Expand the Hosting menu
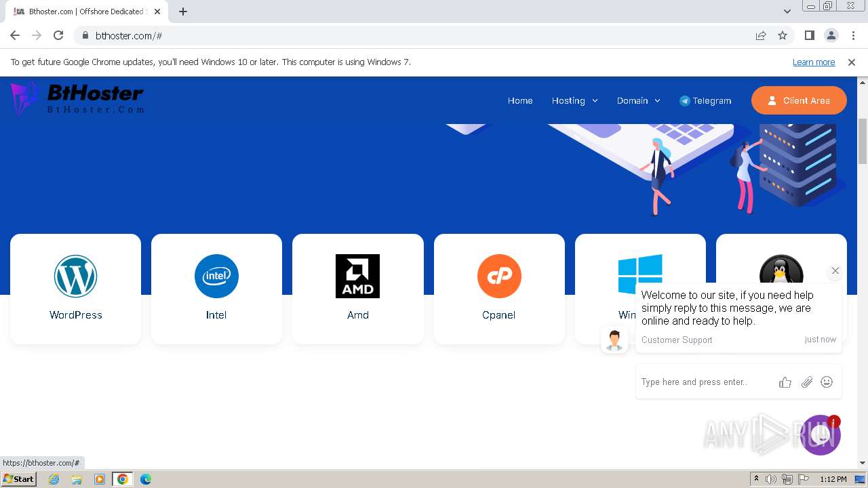Image resolution: width=868 pixels, height=488 pixels. click(574, 100)
